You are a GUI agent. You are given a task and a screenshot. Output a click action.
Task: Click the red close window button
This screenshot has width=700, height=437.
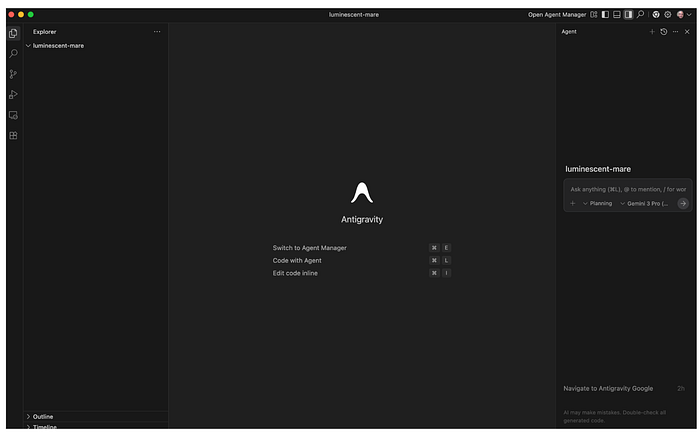pos(11,15)
